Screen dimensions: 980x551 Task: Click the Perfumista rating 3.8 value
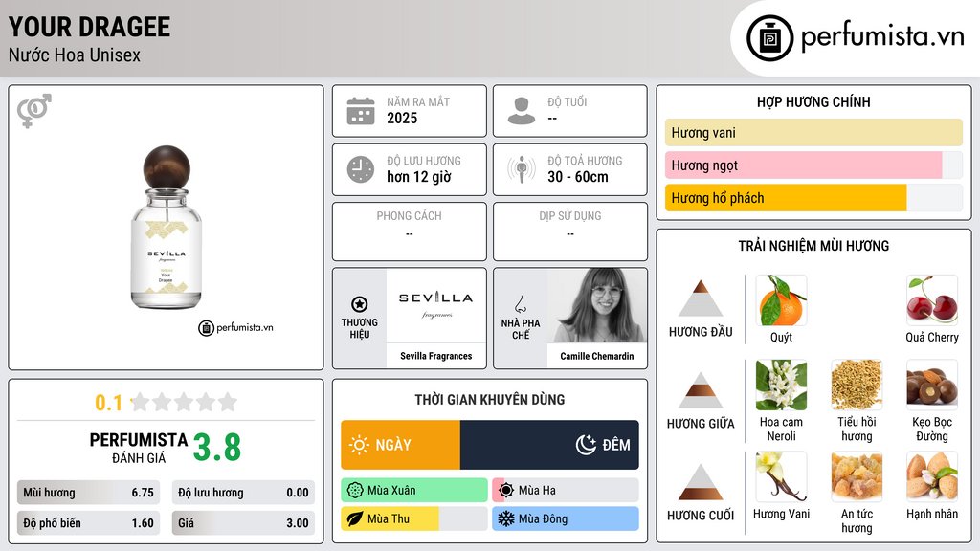[217, 448]
